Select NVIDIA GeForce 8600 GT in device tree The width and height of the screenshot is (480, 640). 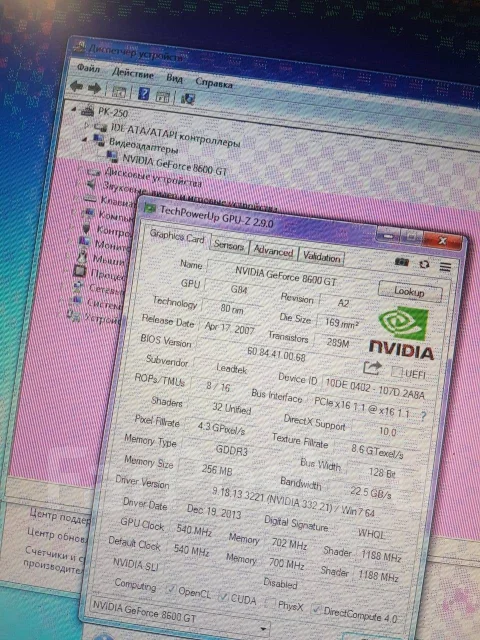point(174,165)
